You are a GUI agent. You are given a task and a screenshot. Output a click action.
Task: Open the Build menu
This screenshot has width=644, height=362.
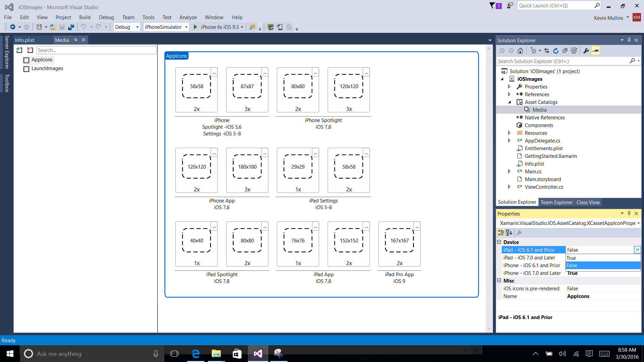[x=85, y=17]
